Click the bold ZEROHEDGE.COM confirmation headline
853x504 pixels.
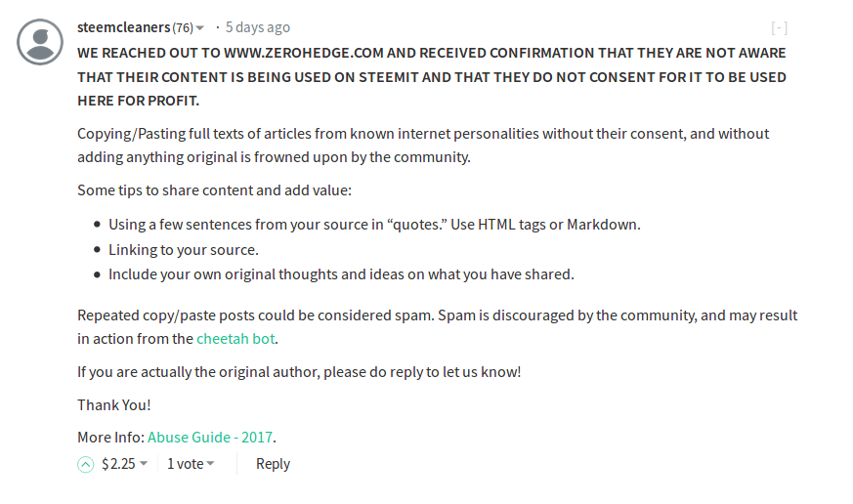[432, 76]
